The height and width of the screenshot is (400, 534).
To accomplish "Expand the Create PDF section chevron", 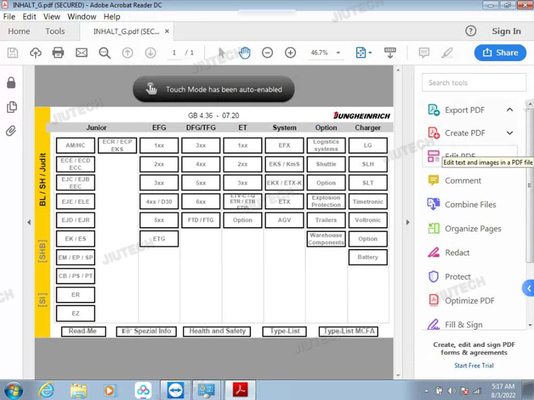I will click(x=510, y=133).
